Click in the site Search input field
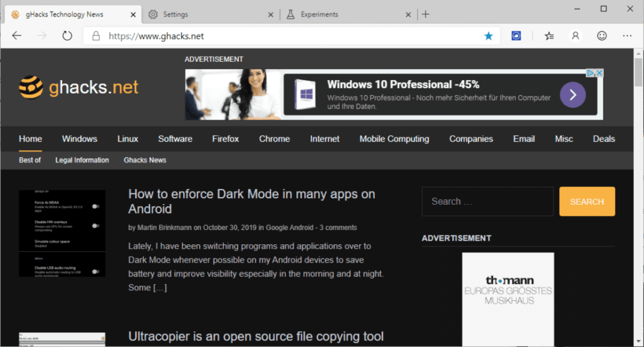The width and height of the screenshot is (644, 347). tap(487, 202)
